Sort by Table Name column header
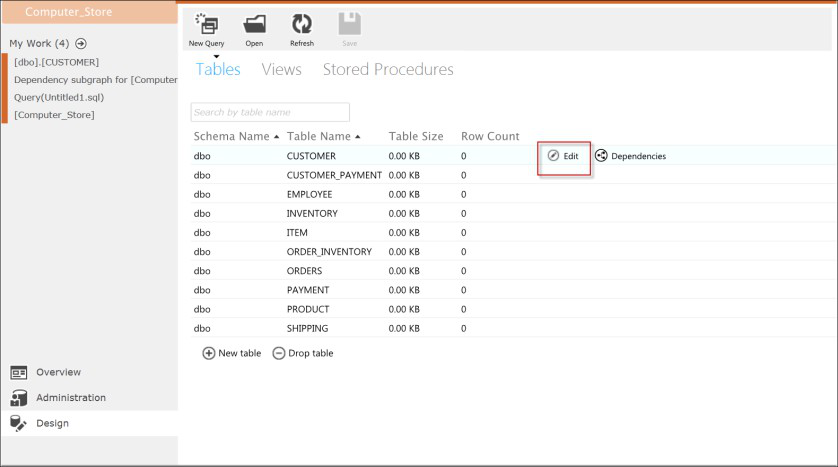 (x=322, y=136)
